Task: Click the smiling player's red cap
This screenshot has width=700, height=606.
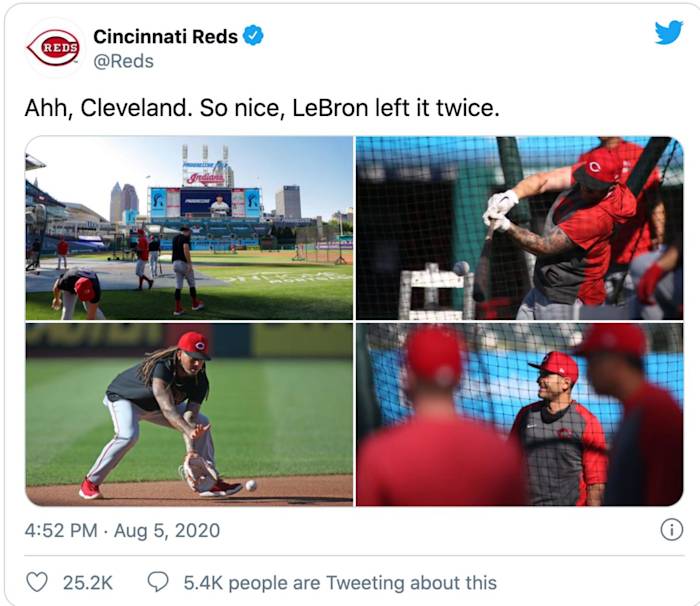Action: pyautogui.click(x=556, y=364)
